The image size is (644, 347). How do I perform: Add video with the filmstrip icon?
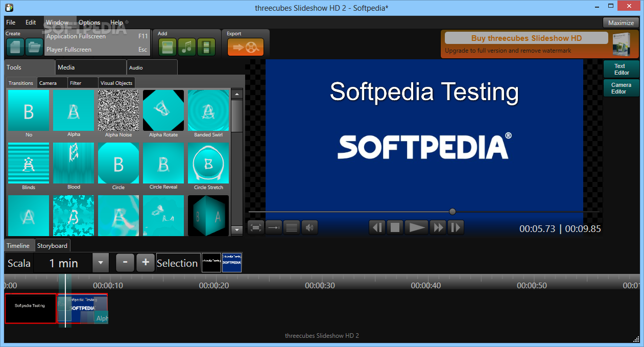[206, 47]
